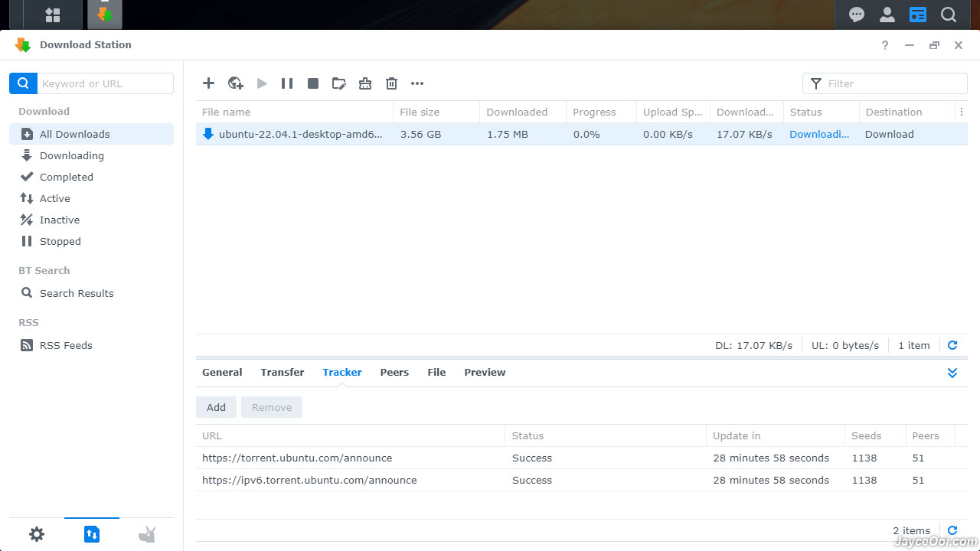This screenshot has height=551, width=980.
Task: Resume the selected download task
Action: coord(262,83)
